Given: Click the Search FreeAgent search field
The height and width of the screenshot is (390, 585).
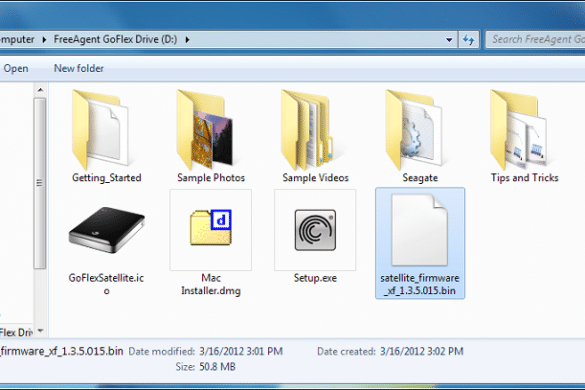Looking at the screenshot, I should pos(535,39).
